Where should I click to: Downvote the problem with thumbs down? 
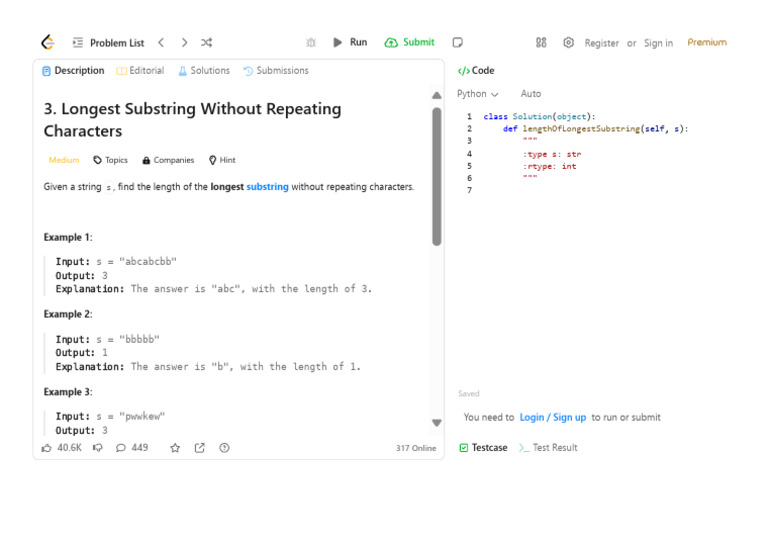click(x=98, y=448)
